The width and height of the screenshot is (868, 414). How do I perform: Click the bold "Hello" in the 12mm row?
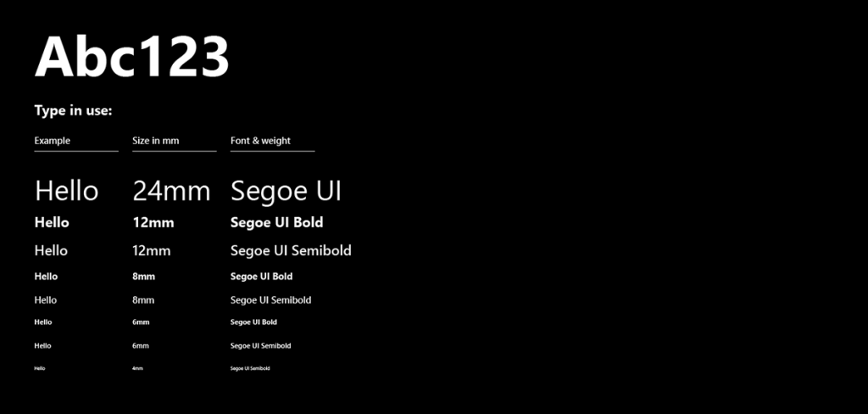coord(52,223)
